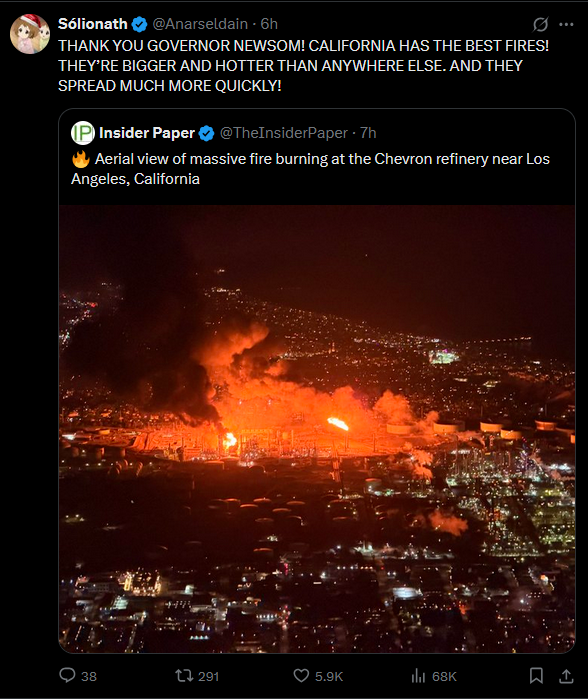Click the repost arrows icon
Screen dimensions: 588x699
[184, 675]
